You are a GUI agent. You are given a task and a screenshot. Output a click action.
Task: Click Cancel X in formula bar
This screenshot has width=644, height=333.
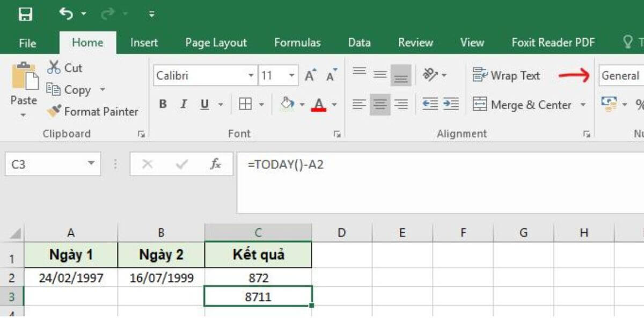148,164
